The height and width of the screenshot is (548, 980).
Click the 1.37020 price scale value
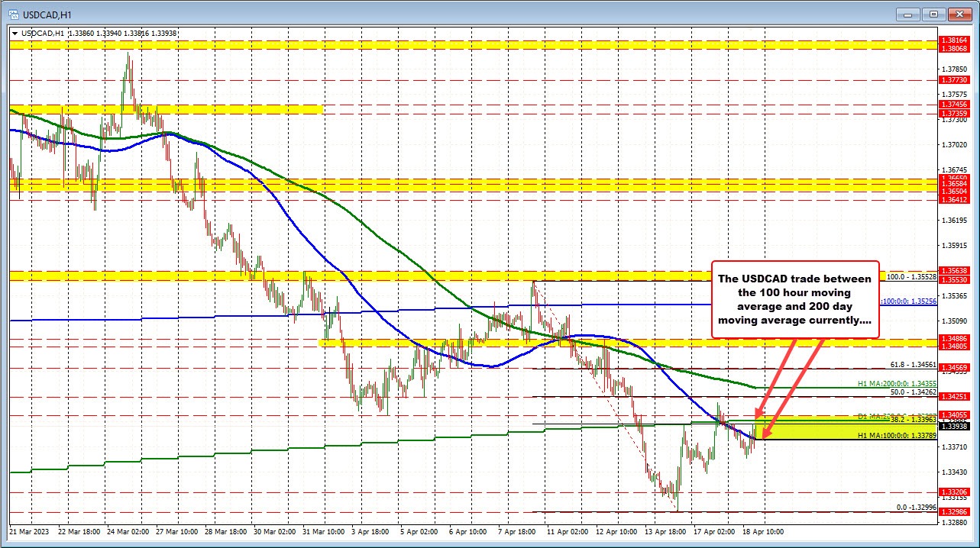pyautogui.click(x=954, y=144)
